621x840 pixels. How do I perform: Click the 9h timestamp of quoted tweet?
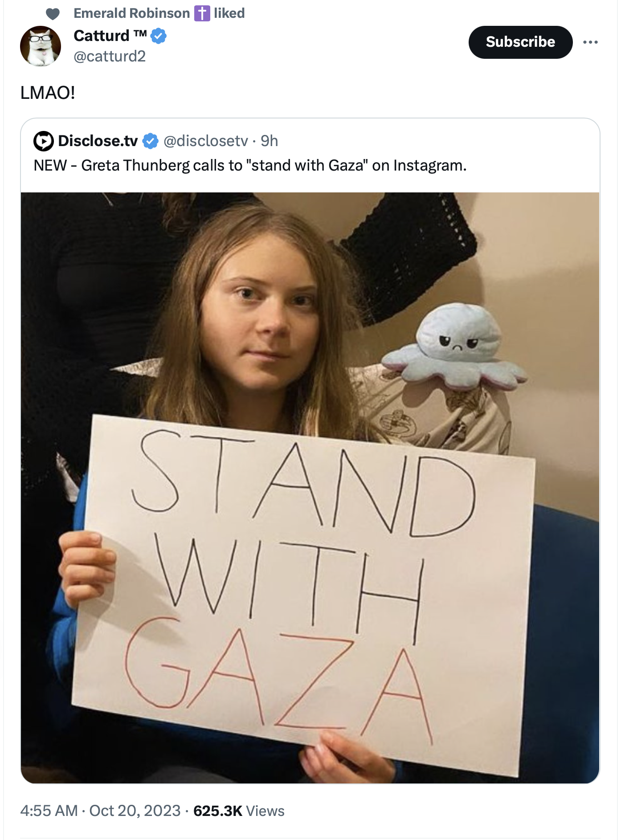269,141
